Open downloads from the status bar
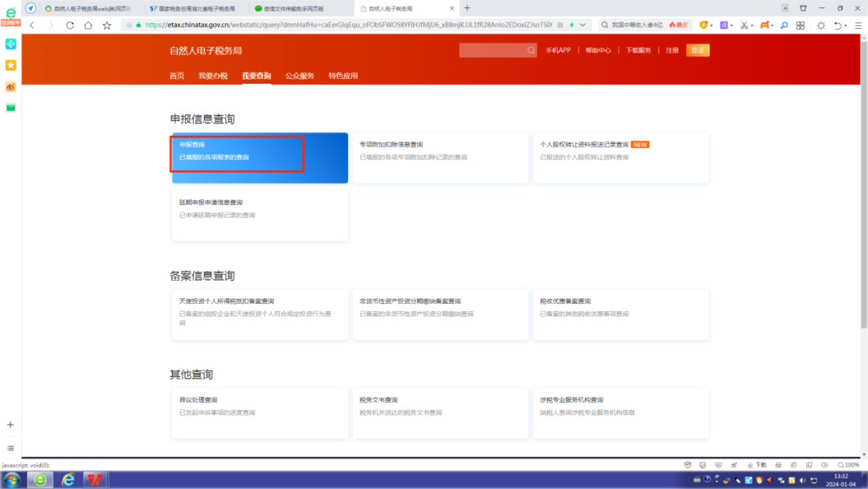The height and width of the screenshot is (489, 868). 757,465
